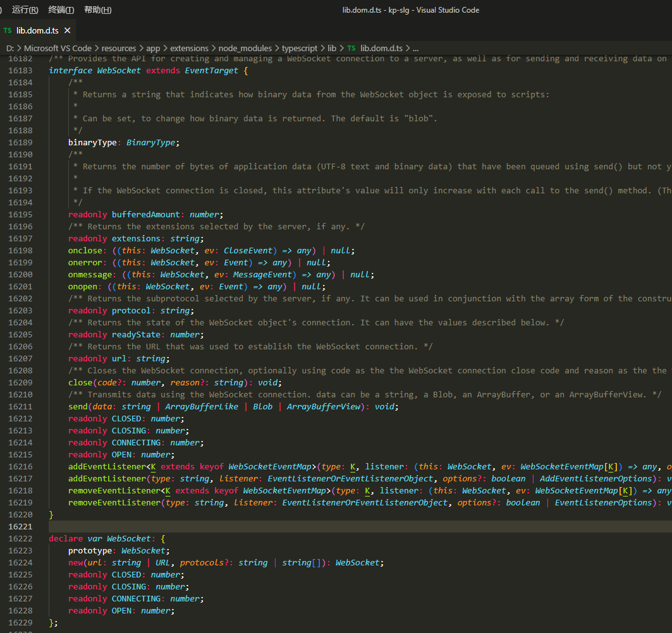The height and width of the screenshot is (633, 672).
Task: Click the TS file icon on the tab
Action: coord(8,30)
